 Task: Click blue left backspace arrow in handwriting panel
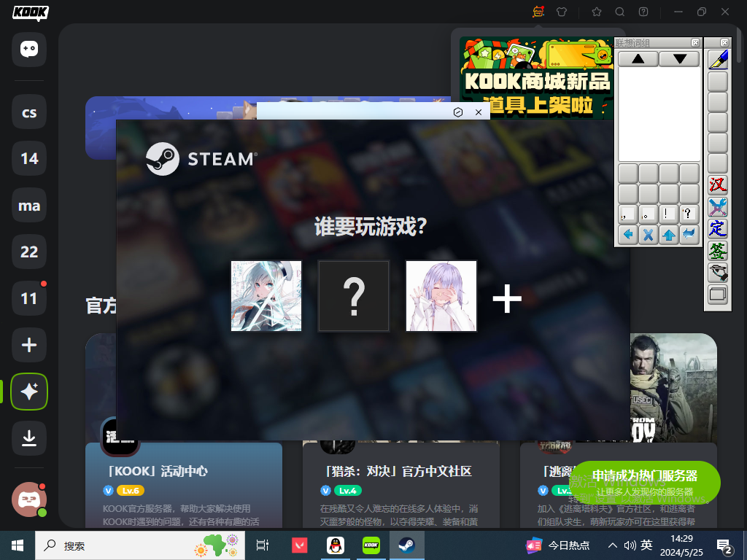pos(628,234)
